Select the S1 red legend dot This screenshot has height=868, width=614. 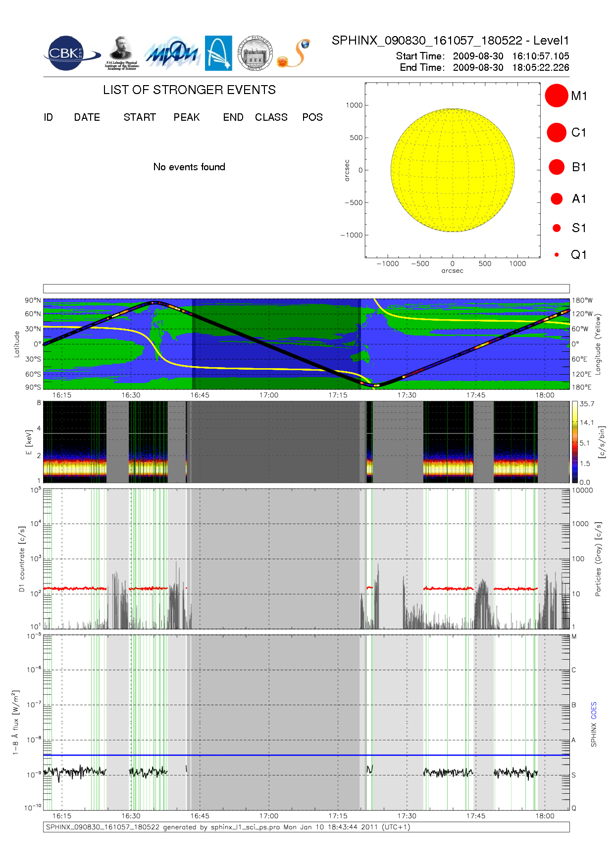[557, 228]
